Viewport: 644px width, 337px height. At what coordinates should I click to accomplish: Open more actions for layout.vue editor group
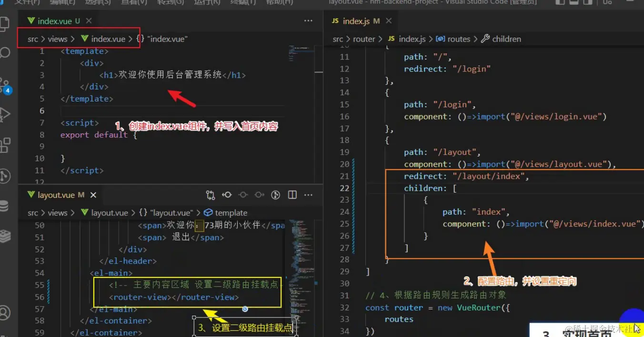coord(309,195)
